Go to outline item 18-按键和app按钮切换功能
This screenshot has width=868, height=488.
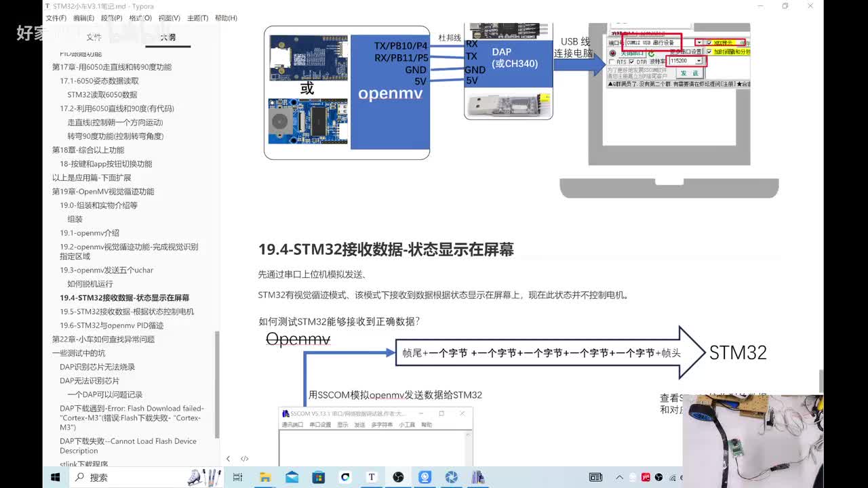pyautogui.click(x=106, y=164)
